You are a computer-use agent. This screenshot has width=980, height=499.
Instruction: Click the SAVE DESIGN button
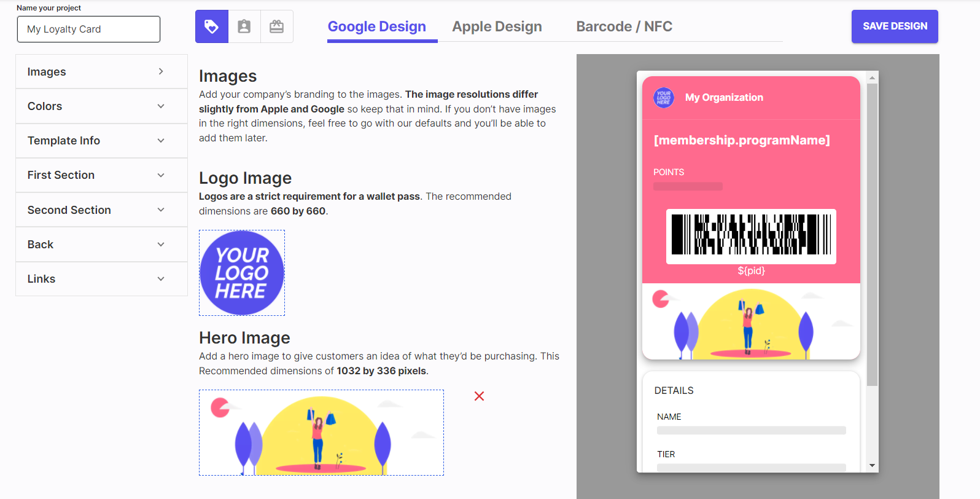[x=895, y=26]
